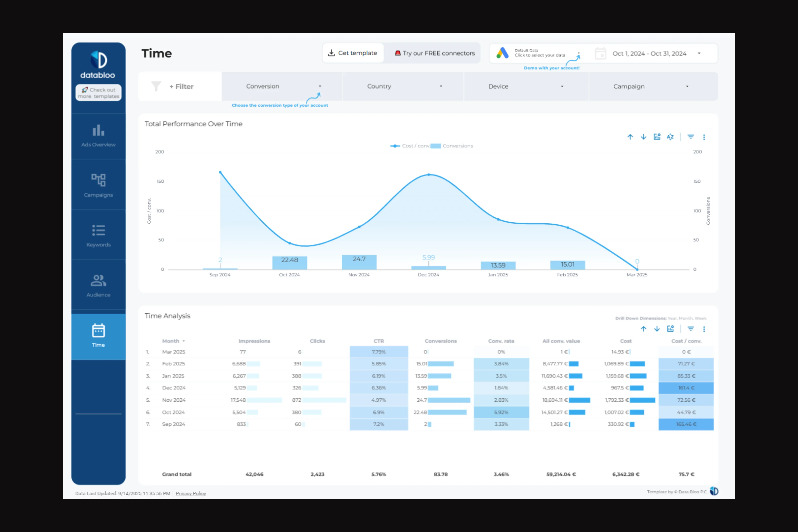The height and width of the screenshot is (532, 798).
Task: Open chart metrics icon in performance chart
Action: [657, 137]
